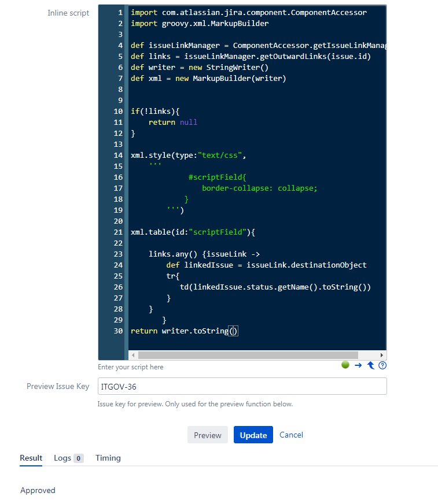Click line number 14 in gutter
The height and width of the screenshot is (504, 438).
(118, 155)
